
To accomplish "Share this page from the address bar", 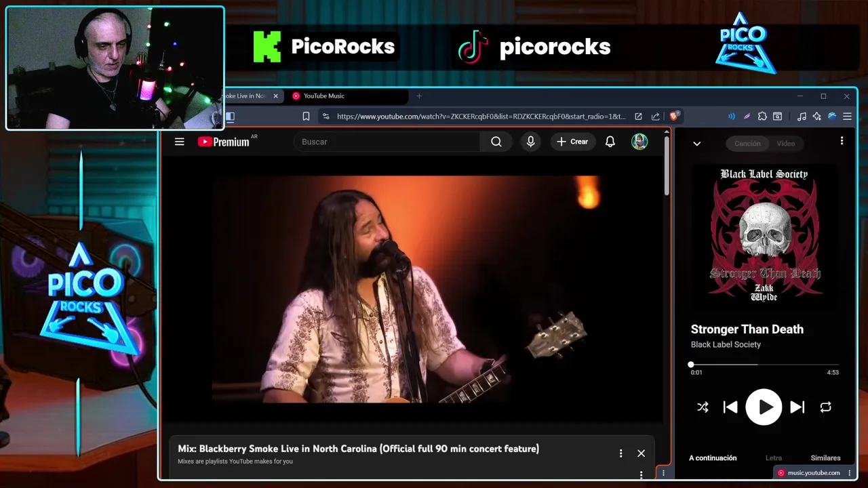I will [x=655, y=117].
